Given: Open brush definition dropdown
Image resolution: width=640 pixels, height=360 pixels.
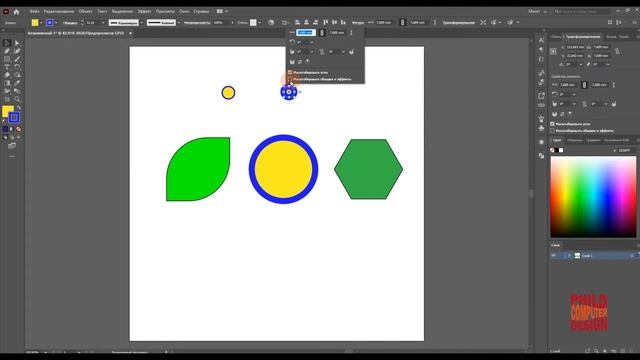Looking at the screenshot, I should (x=179, y=23).
